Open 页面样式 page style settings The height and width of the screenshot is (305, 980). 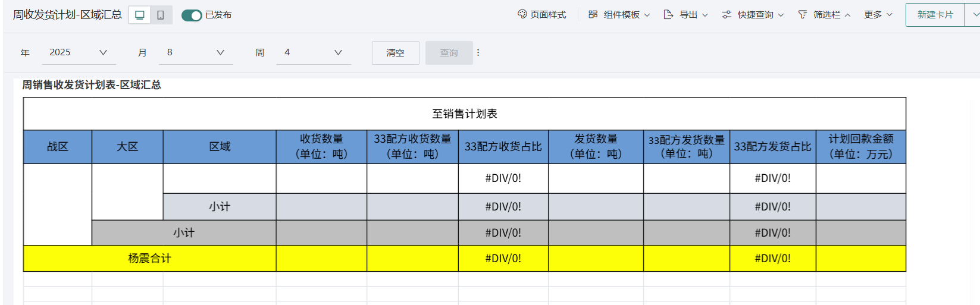(x=542, y=15)
